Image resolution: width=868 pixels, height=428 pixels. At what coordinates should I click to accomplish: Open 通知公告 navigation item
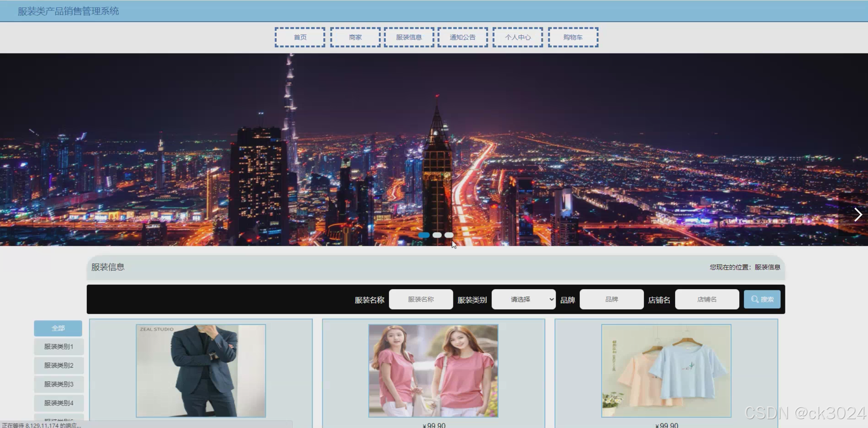[463, 37]
